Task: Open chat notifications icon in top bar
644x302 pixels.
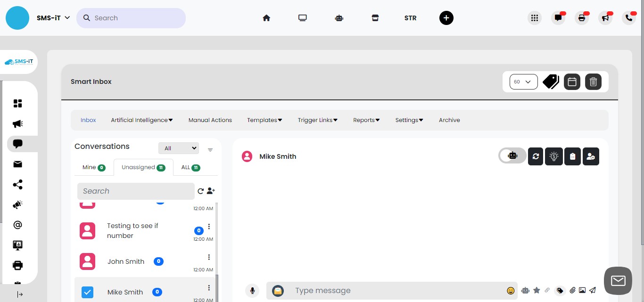Action: pyautogui.click(x=558, y=18)
